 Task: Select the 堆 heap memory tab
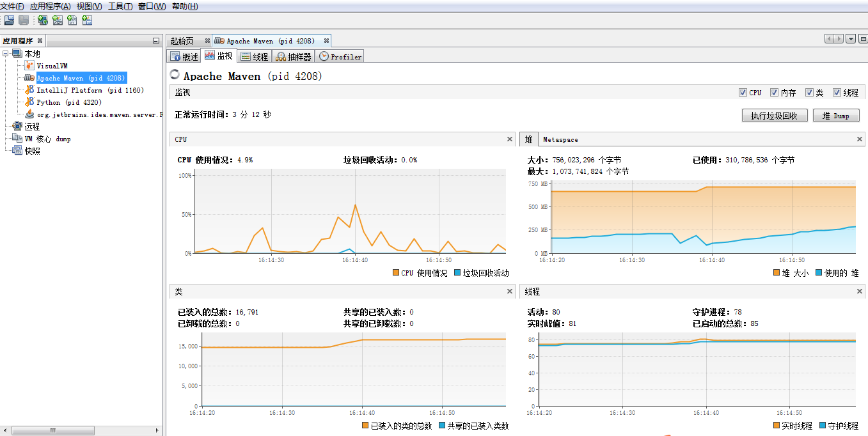(529, 139)
